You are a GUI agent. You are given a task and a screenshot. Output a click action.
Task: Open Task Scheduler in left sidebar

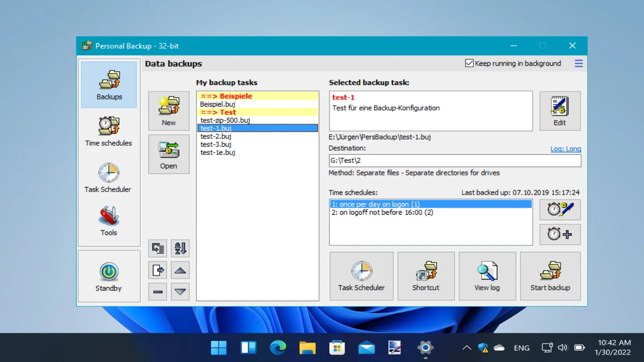pos(109,177)
